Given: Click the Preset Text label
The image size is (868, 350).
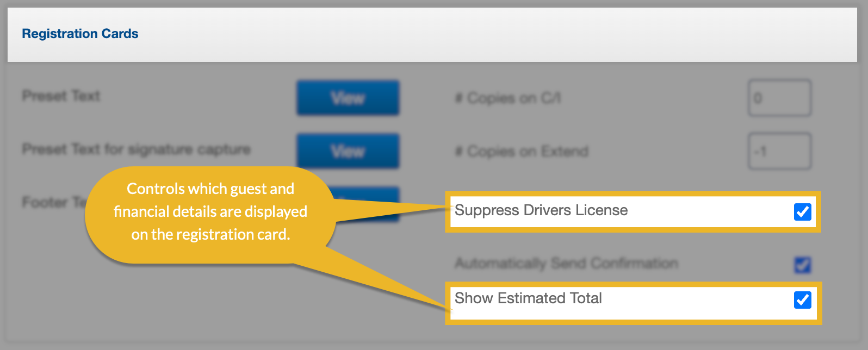Looking at the screenshot, I should click(61, 96).
